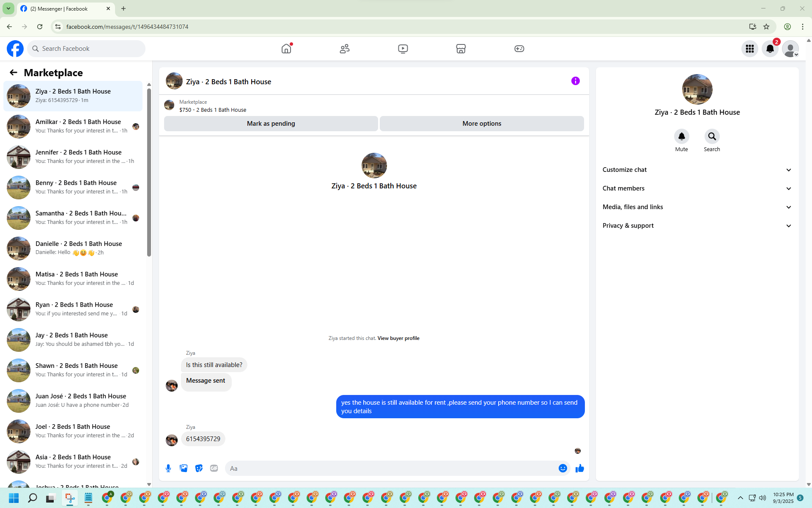
Task: Search within the conversation
Action: click(712, 136)
